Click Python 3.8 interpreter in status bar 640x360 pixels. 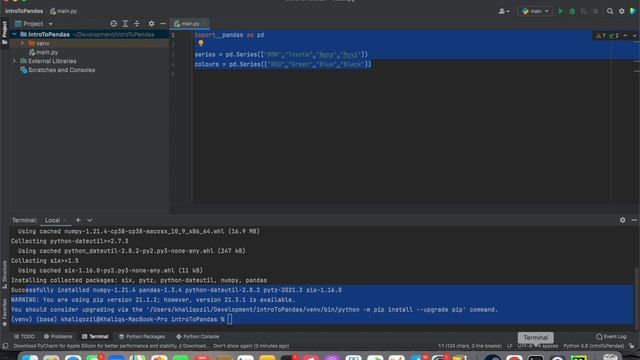click(593, 346)
